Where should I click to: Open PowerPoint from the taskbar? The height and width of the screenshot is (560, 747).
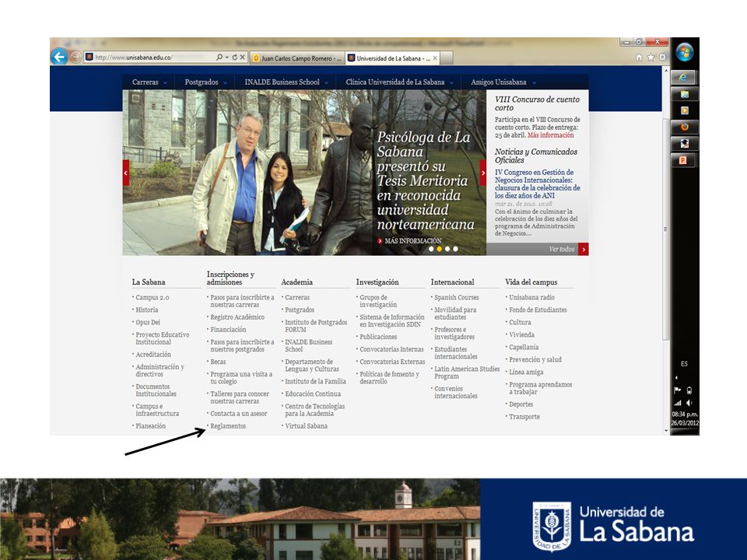(x=684, y=160)
